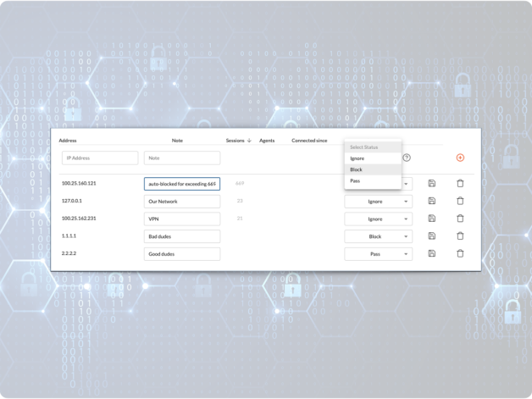Save the VPN row
532x399 pixels.
coord(432,219)
